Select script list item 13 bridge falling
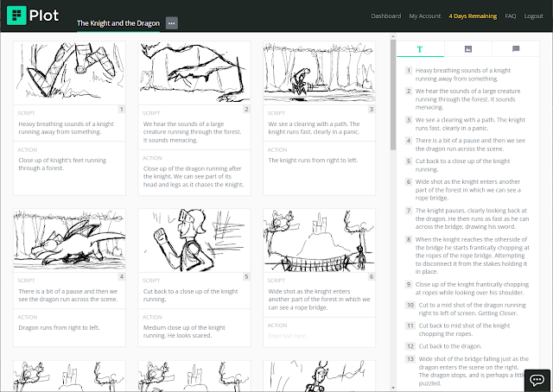This screenshot has height=392, width=553. [x=467, y=371]
